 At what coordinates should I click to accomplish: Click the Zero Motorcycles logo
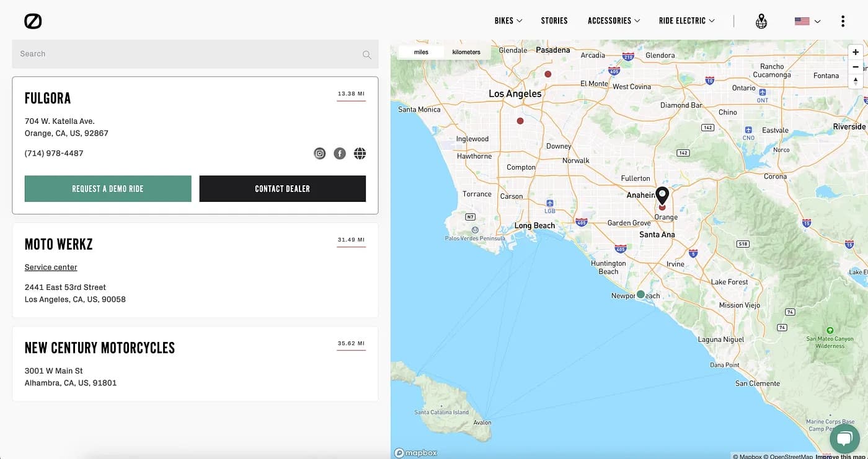33,20
